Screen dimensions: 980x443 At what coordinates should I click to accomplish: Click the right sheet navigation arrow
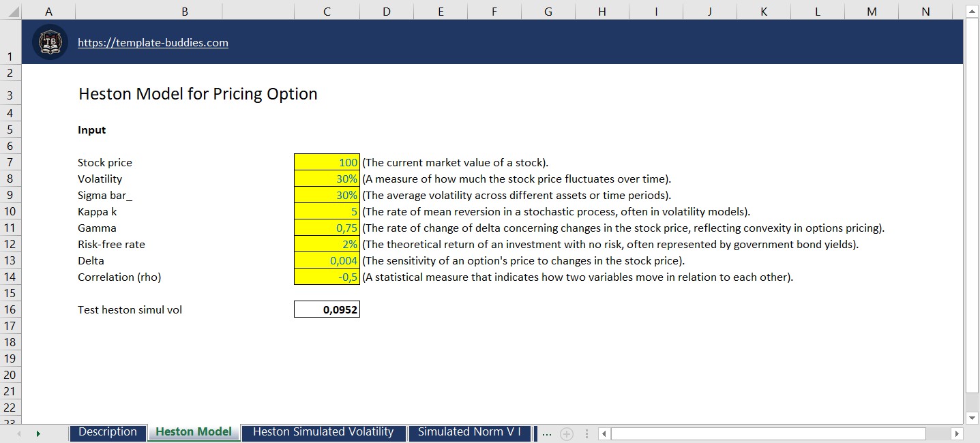pyautogui.click(x=39, y=433)
